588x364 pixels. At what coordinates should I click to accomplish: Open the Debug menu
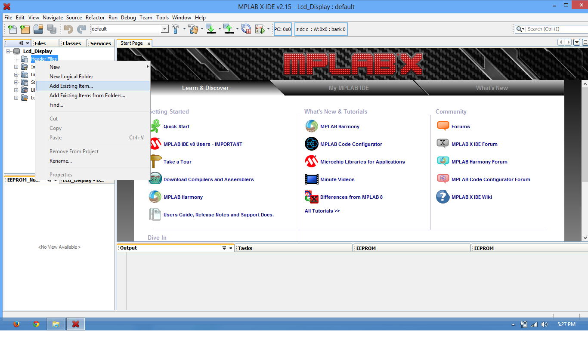[128, 18]
